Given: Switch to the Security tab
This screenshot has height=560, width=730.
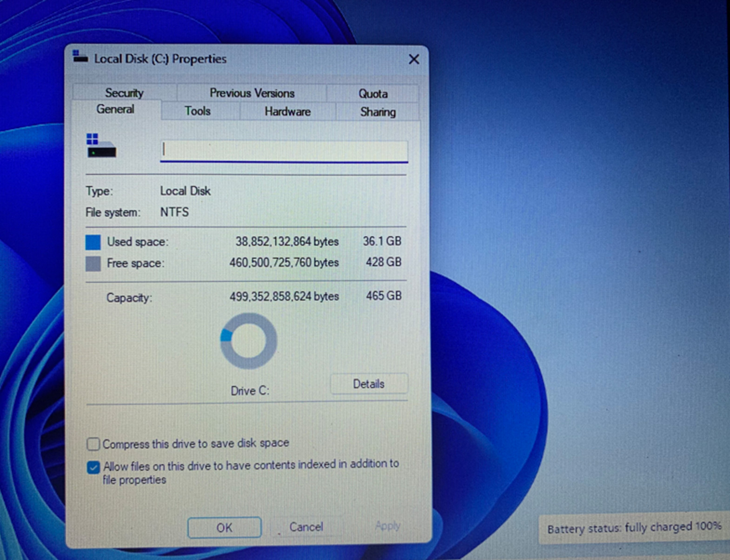Looking at the screenshot, I should (124, 93).
